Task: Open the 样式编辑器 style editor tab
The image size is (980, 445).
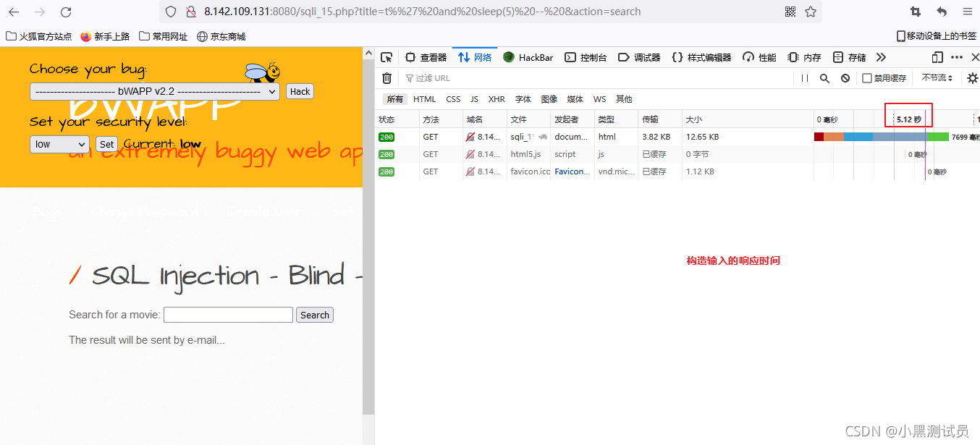Action: click(x=701, y=57)
